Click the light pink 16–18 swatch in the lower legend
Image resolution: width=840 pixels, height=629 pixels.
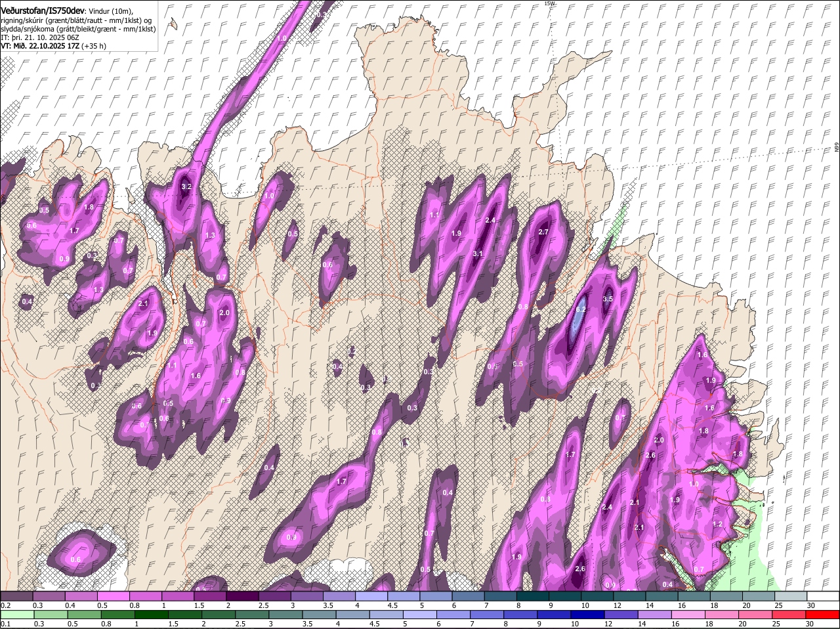click(x=688, y=615)
